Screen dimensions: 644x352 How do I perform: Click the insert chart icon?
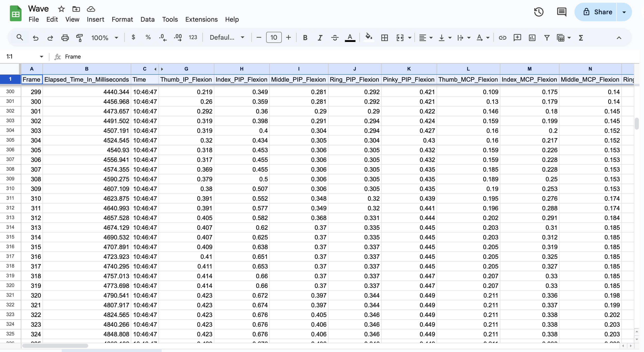tap(532, 38)
